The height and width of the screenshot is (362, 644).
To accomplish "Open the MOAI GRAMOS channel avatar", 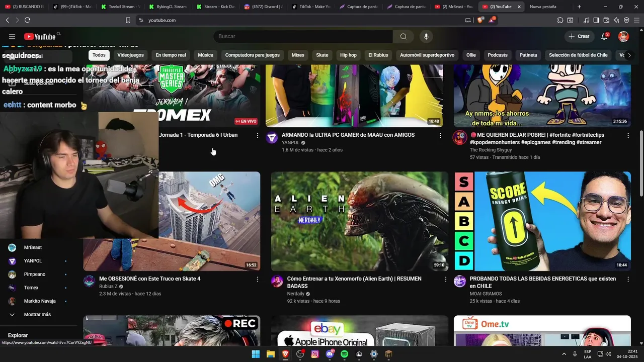I will tap(460, 282).
